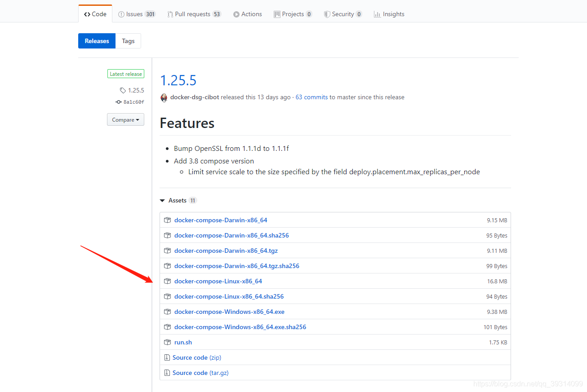Viewport: 587px width, 392px height.
Task: Click the 1.75 KB size value
Action: coord(498,342)
